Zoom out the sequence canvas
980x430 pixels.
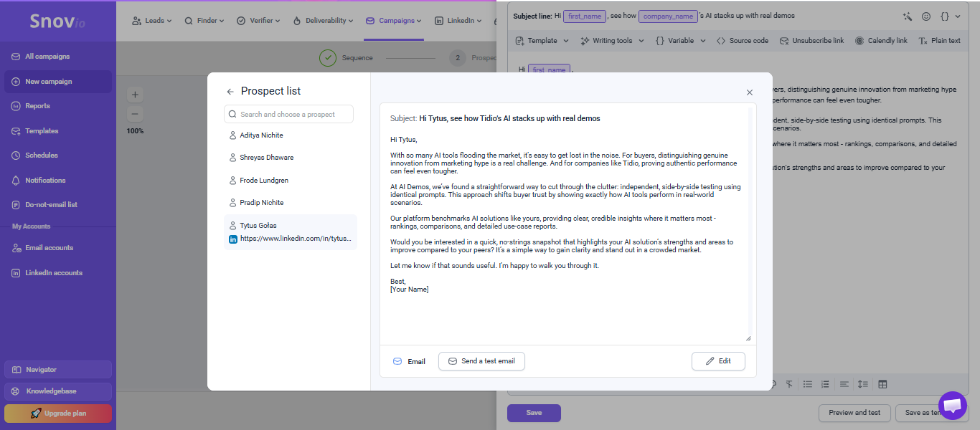[136, 114]
